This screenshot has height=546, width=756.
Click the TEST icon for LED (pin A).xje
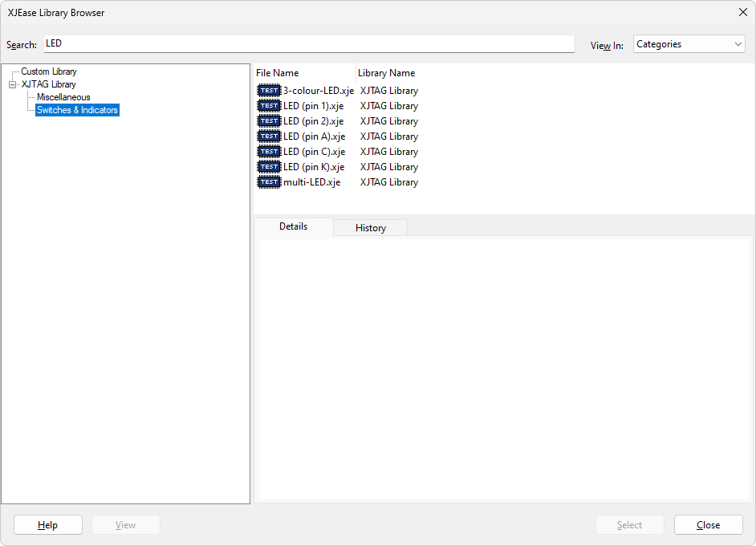(x=269, y=136)
